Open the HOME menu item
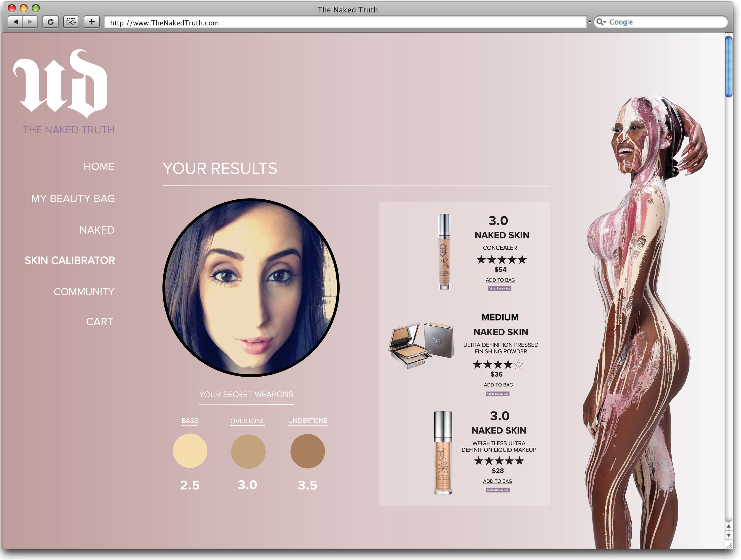Viewport: 741px width, 560px height. 99,167
